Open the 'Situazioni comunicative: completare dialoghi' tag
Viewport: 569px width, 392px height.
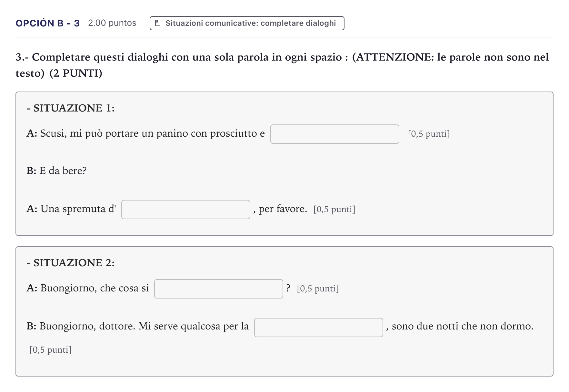pyautogui.click(x=247, y=23)
